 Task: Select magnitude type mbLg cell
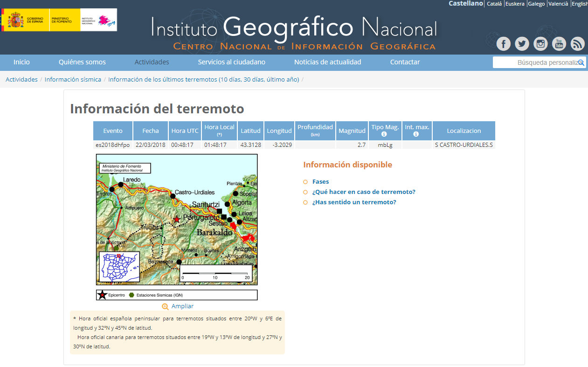point(385,145)
